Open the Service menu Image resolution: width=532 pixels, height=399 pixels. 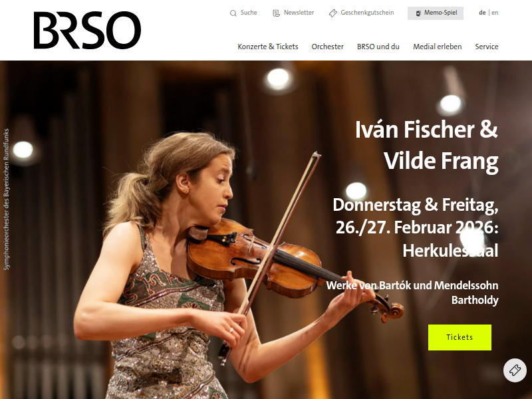pos(487,47)
